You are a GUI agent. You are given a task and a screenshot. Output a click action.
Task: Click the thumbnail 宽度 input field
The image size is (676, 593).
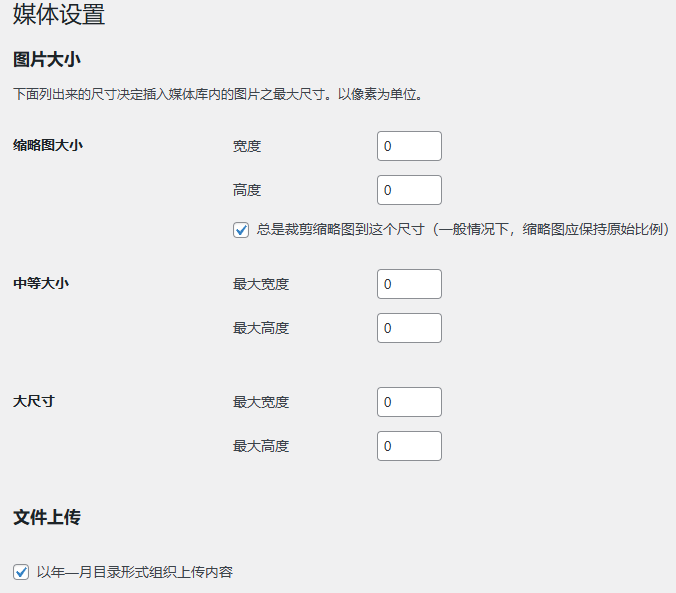click(409, 146)
